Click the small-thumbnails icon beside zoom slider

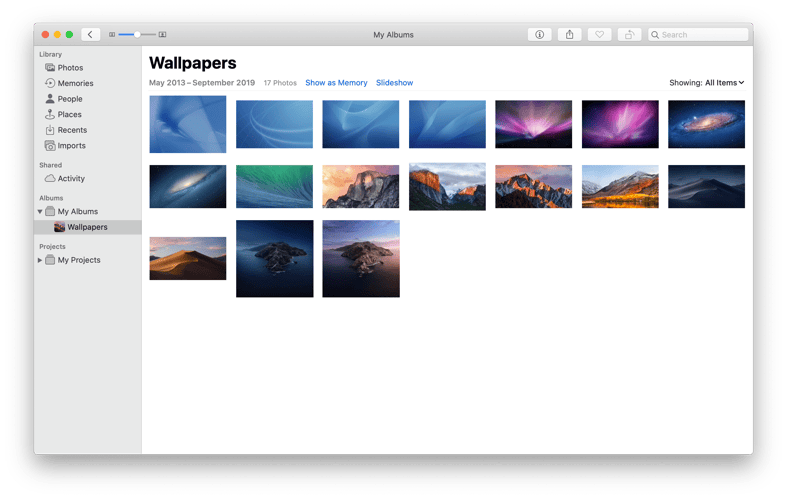coord(112,35)
